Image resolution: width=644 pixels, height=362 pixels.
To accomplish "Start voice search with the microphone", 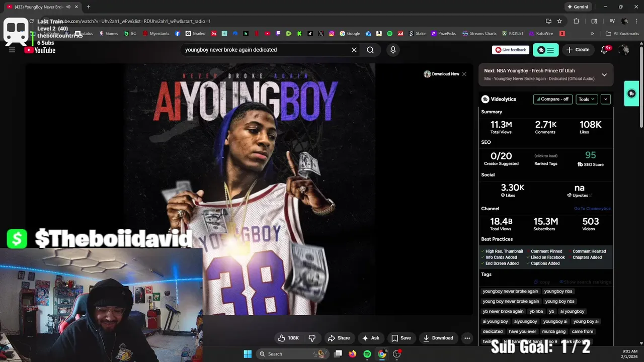I will pos(393,50).
